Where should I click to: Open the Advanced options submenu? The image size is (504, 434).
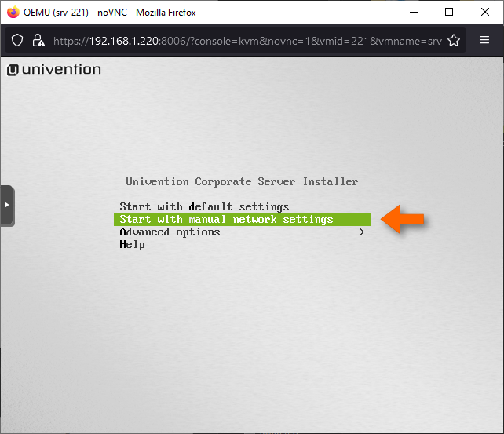243,232
